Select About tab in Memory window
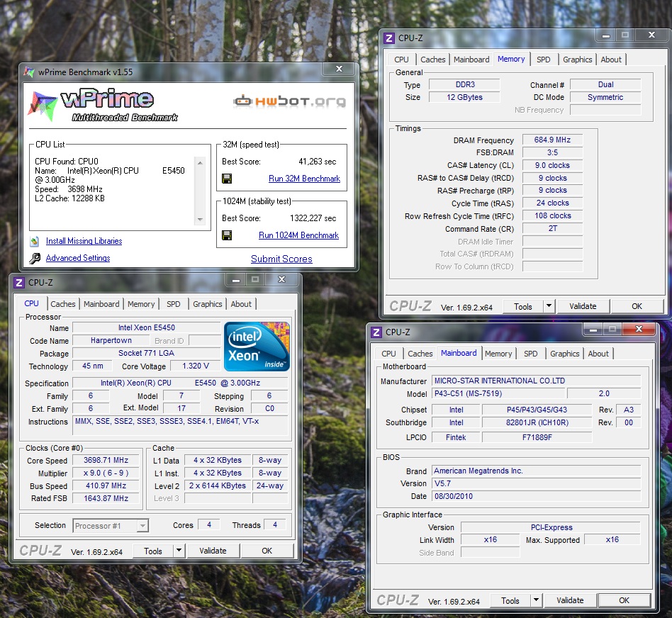 point(611,60)
